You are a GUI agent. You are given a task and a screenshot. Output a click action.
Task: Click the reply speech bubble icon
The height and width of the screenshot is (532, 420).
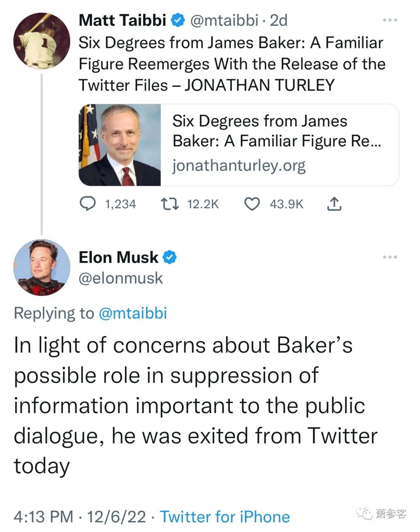(x=87, y=204)
